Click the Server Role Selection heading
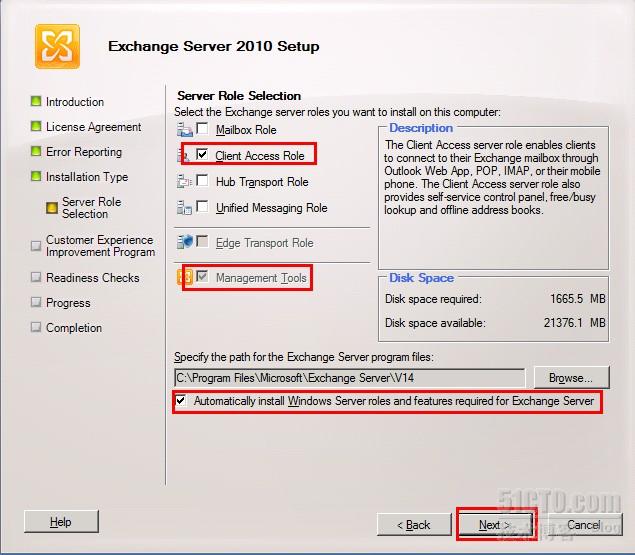Screen dimensions: 635x555 (x=239, y=96)
